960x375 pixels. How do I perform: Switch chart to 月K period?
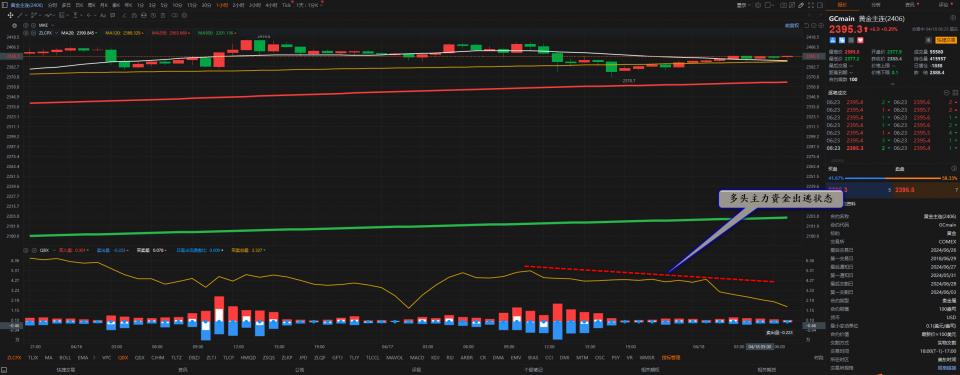tap(103, 5)
